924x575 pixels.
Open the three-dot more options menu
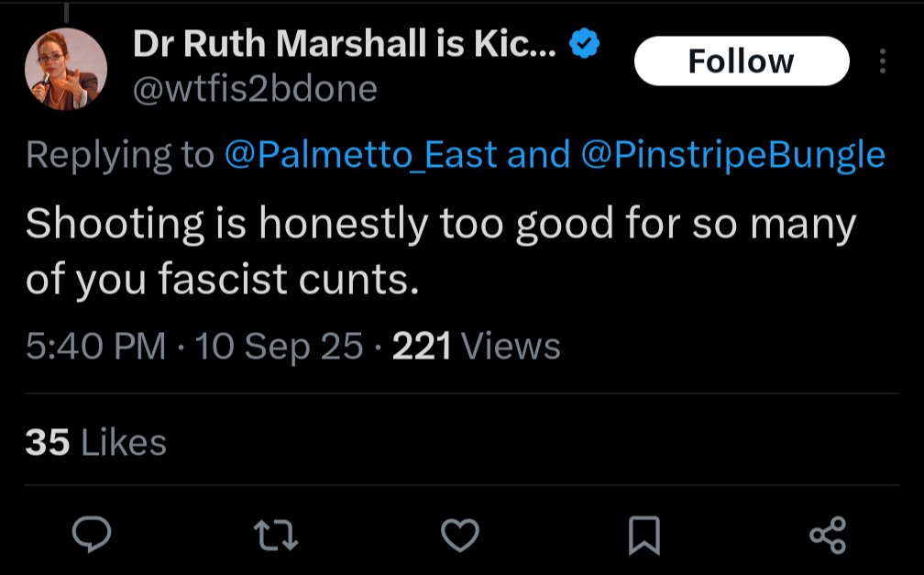(x=882, y=61)
